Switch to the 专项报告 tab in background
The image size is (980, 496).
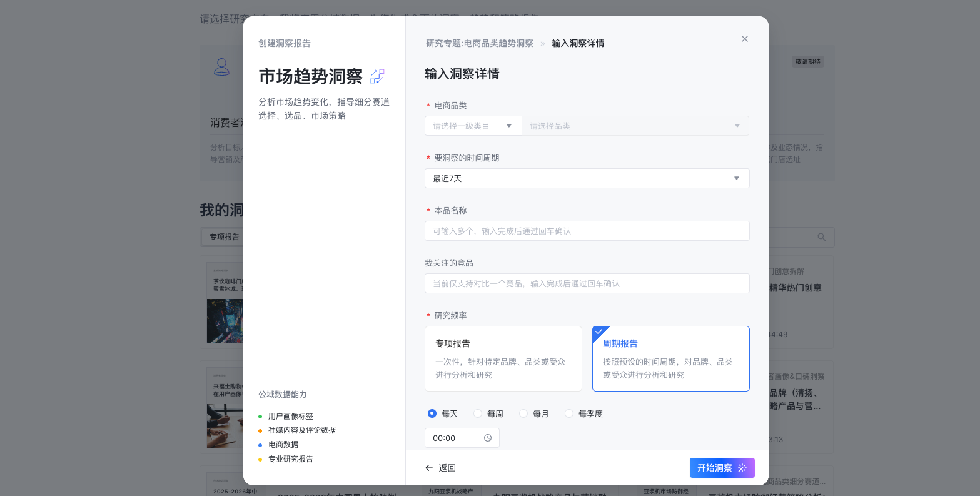224,237
